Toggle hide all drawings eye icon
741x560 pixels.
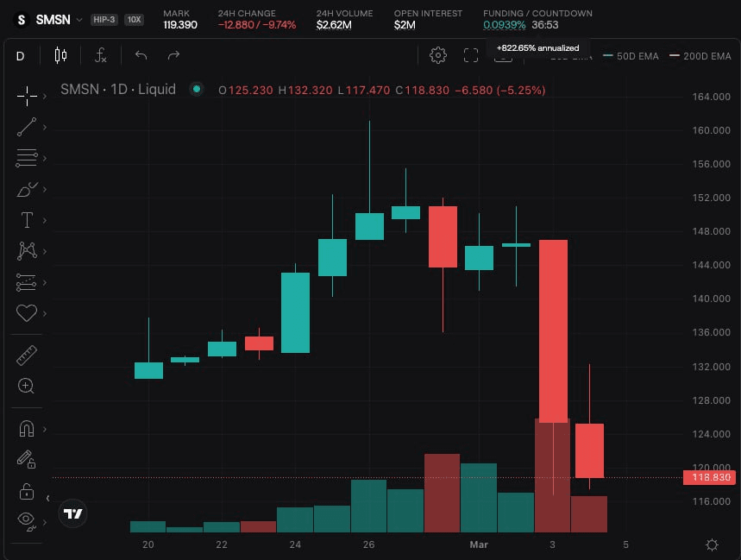[27, 520]
